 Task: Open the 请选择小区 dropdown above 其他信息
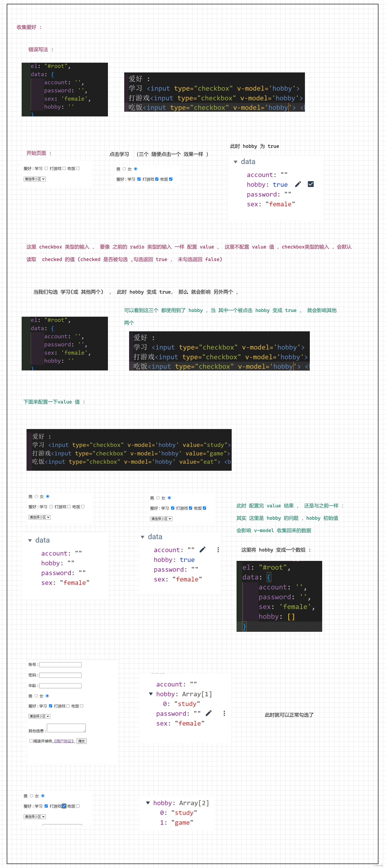[39, 716]
